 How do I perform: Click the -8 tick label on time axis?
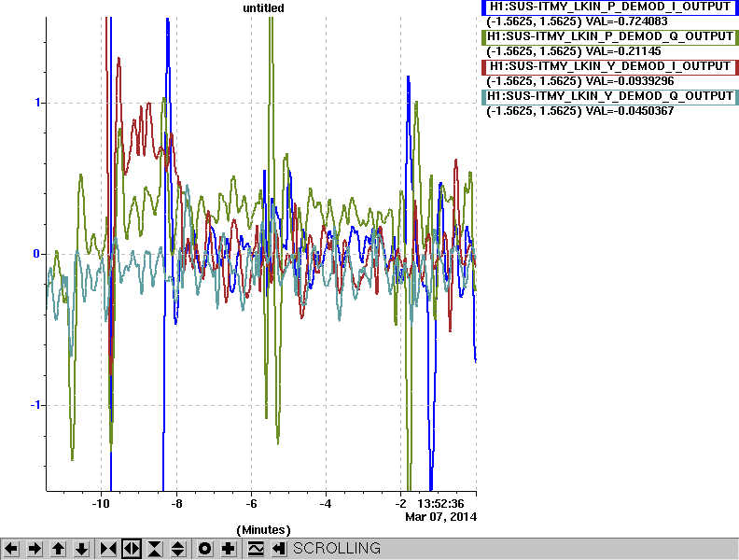(176, 503)
